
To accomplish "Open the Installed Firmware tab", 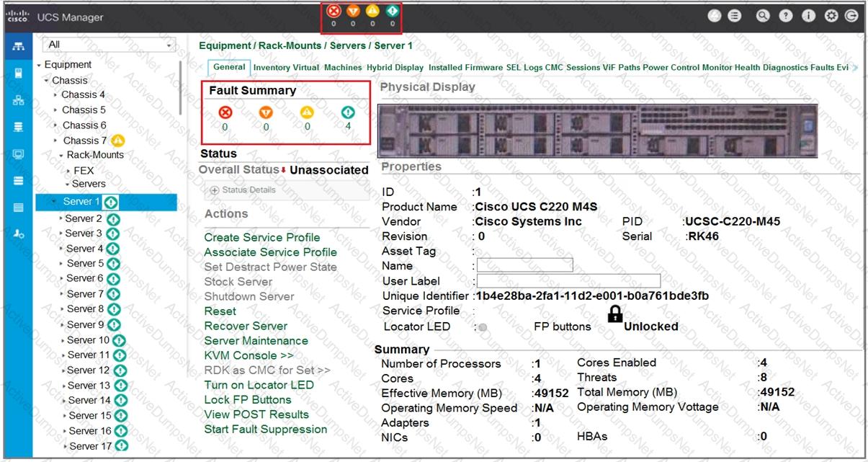I will (x=465, y=67).
